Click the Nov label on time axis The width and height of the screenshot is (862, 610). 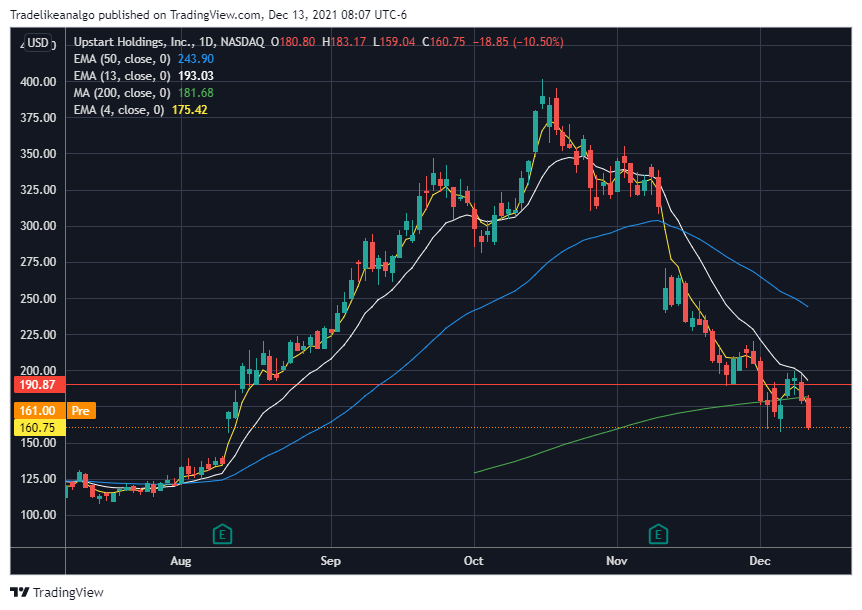[x=617, y=561]
